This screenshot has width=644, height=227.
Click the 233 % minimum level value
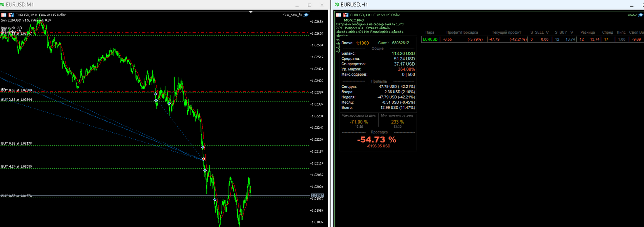coord(397,122)
